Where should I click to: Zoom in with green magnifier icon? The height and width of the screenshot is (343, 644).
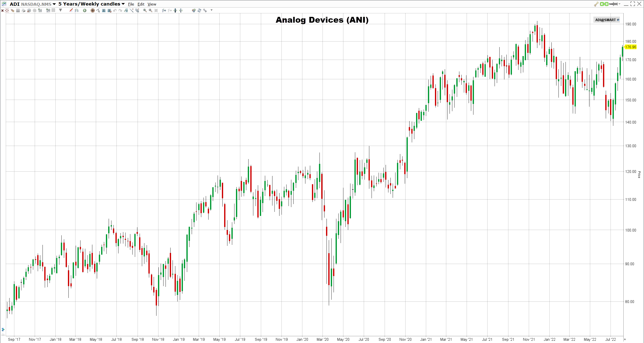(145, 10)
